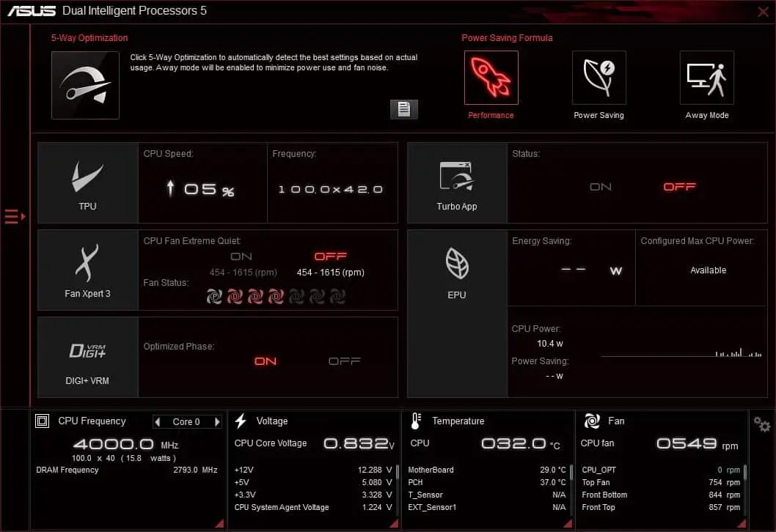Turn Turbo App status ON
Viewport: 776px width, 532px height.
(600, 187)
